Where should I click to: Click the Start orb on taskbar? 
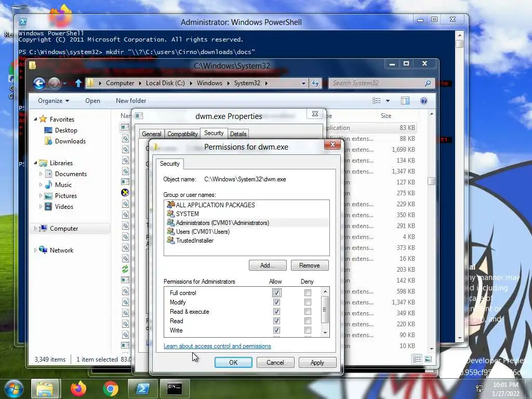14,389
